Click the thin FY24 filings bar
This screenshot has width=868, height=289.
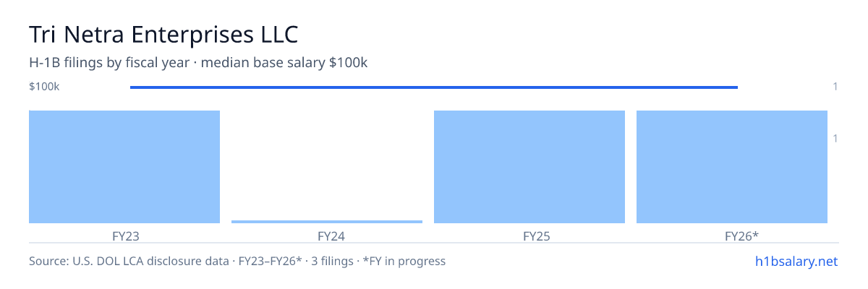327,222
